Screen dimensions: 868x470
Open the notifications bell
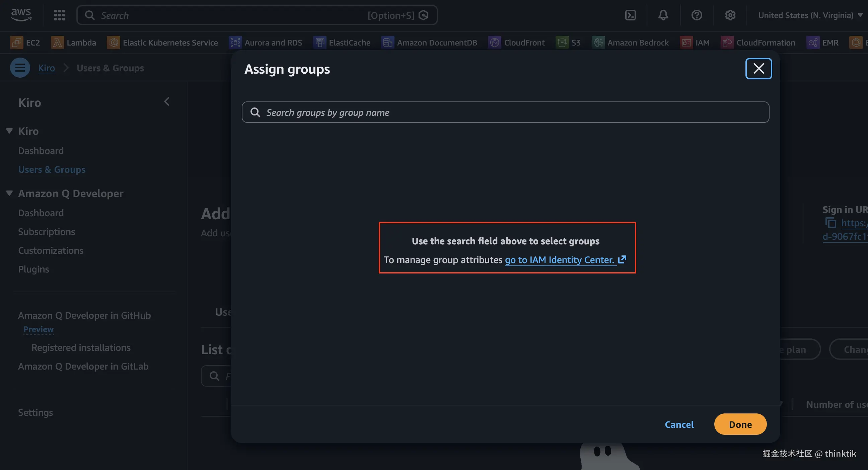[x=663, y=15]
